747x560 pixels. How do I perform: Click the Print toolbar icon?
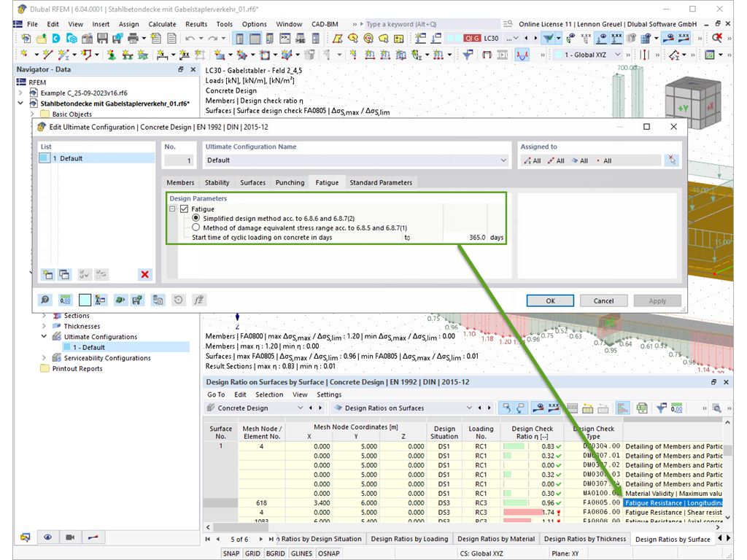click(x=133, y=39)
